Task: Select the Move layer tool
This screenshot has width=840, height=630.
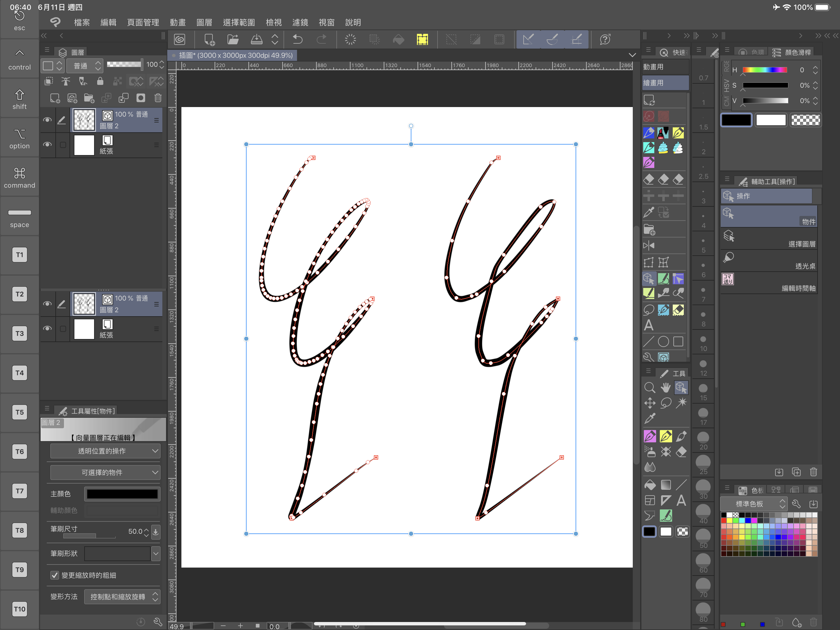Action: coord(649,403)
